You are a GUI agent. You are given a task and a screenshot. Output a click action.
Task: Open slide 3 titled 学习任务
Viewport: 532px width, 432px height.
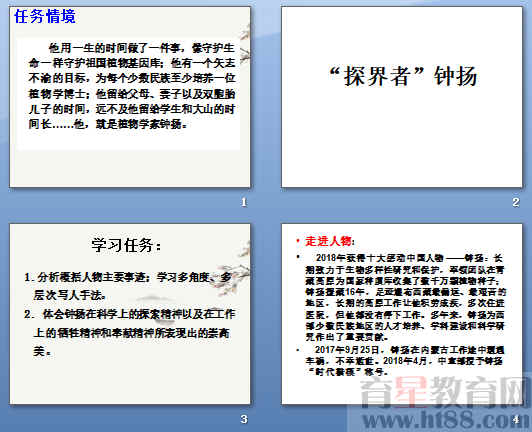[130, 314]
